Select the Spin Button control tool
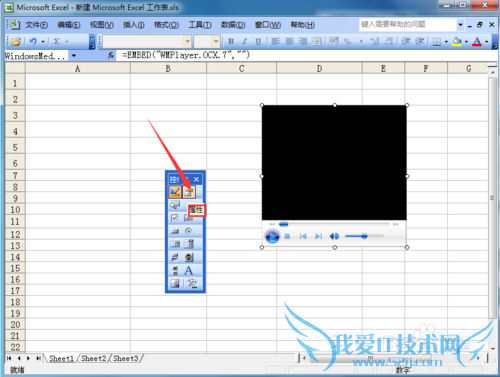The height and width of the screenshot is (377, 500). pyautogui.click(x=189, y=257)
